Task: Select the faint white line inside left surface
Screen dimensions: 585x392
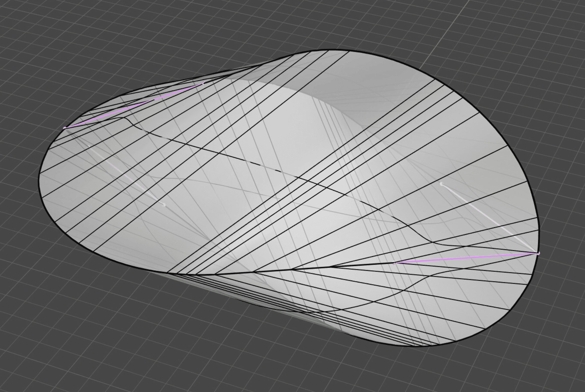Action: pyautogui.click(x=126, y=175)
